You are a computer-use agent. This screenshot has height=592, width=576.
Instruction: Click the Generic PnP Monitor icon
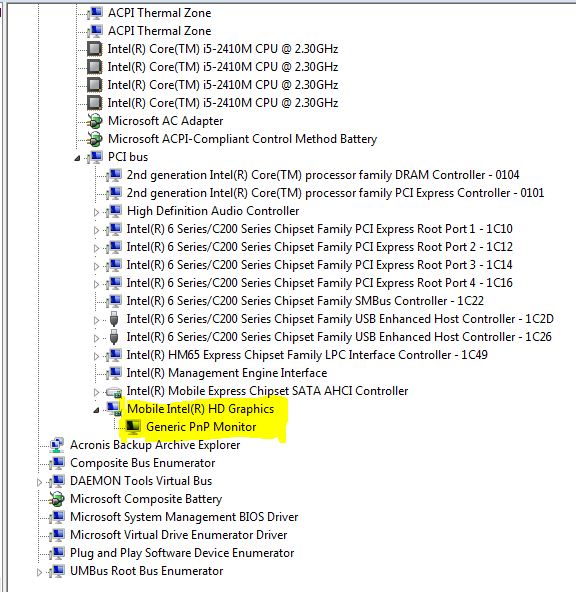(x=132, y=427)
